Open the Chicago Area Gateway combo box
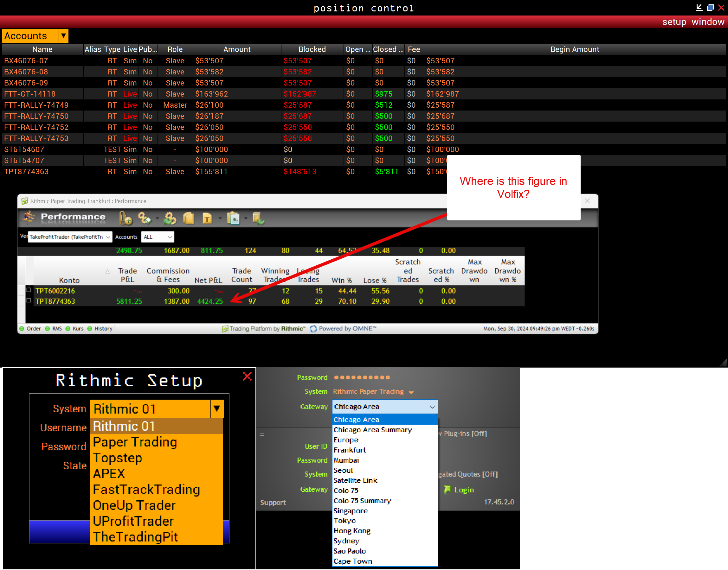The image size is (728, 570). coord(385,407)
